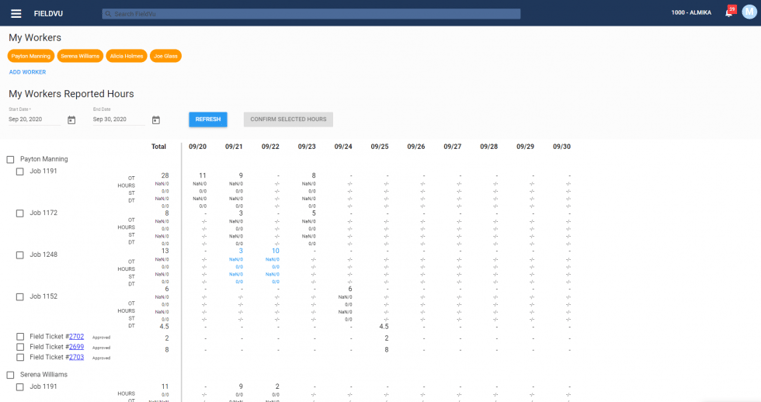
Task: Check the Field Ticket #2703 checkbox
Action: tap(20, 357)
